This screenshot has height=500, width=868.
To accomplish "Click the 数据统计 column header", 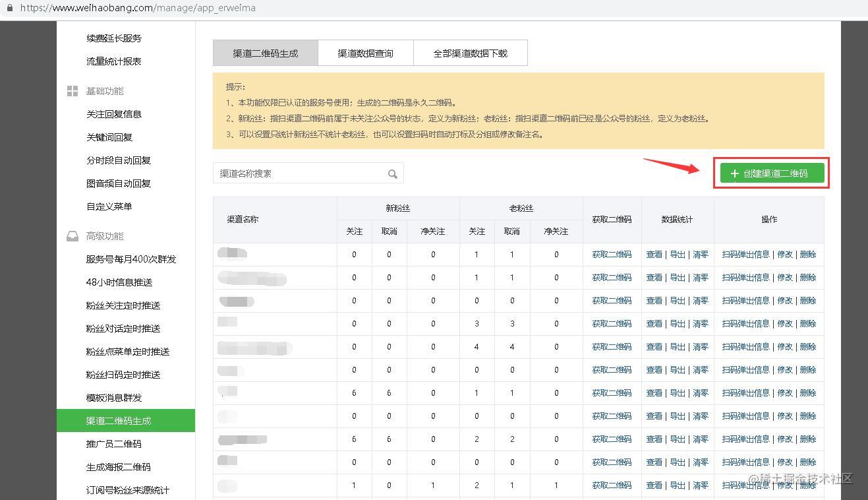I will pos(678,220).
